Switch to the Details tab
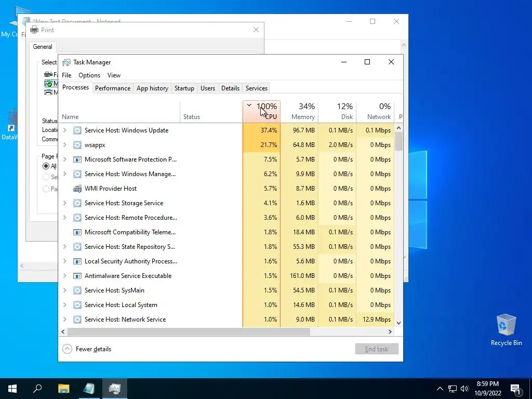The image size is (532, 399). (230, 88)
